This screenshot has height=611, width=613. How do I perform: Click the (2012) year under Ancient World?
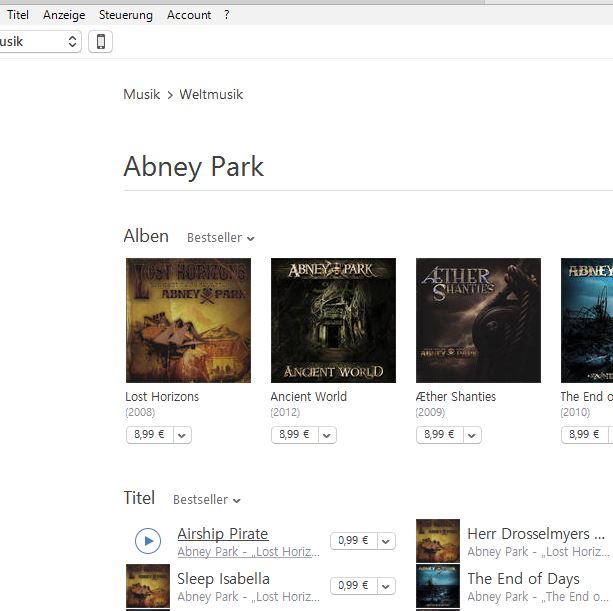click(285, 412)
